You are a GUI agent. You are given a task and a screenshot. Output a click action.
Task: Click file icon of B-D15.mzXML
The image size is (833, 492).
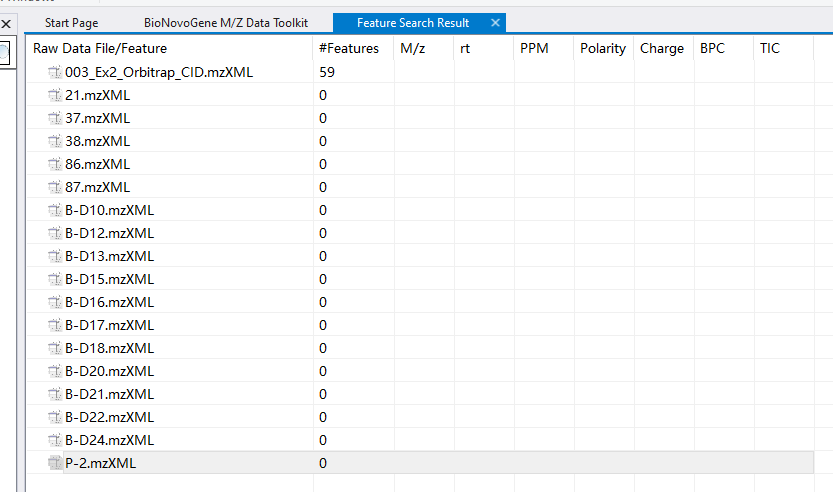click(x=55, y=279)
